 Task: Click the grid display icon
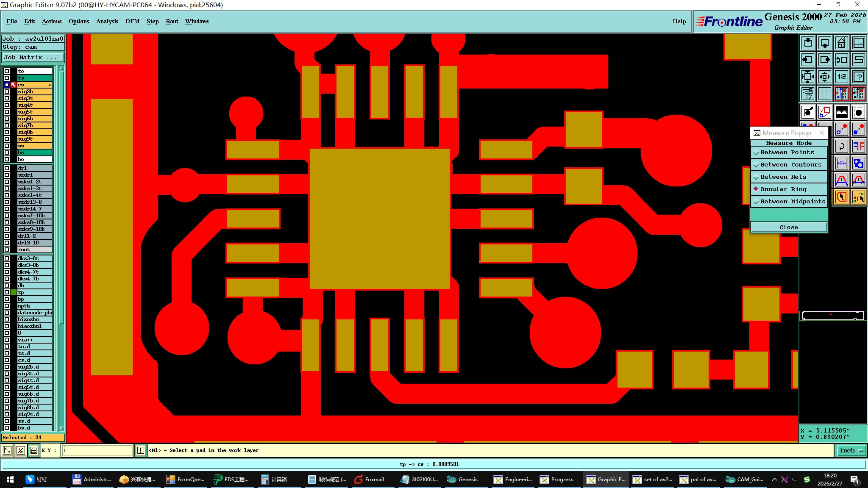click(824, 94)
